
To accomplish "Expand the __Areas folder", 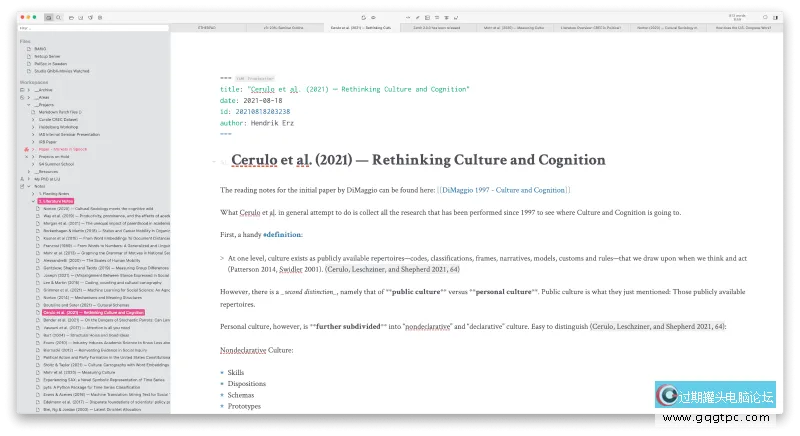I will tap(29, 97).
